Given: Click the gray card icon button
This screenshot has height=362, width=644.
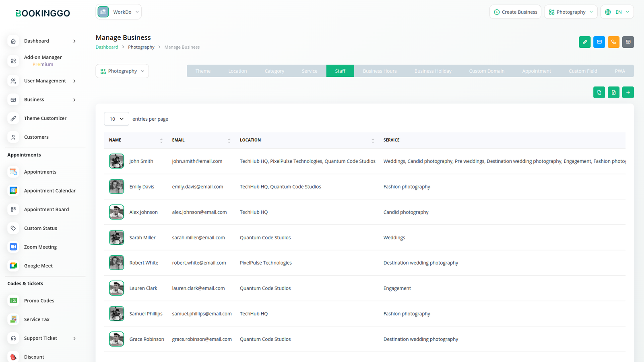Looking at the screenshot, I should click(628, 42).
